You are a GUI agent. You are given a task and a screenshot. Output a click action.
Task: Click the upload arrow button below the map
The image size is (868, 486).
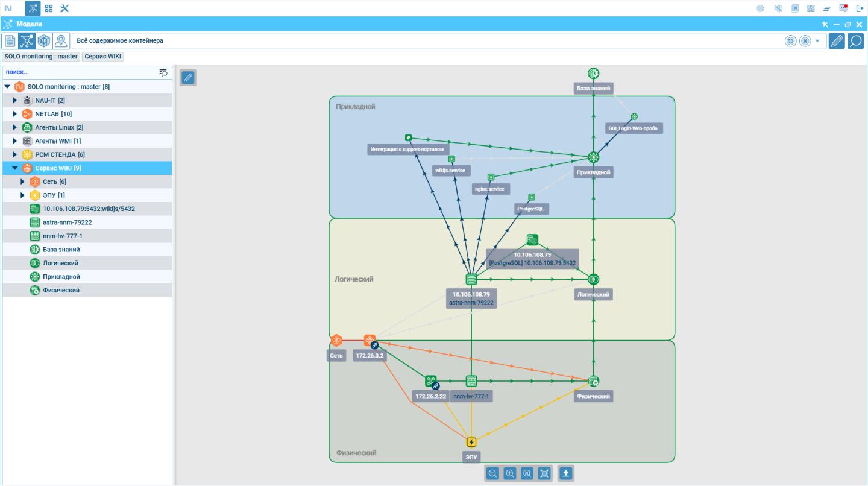[565, 473]
